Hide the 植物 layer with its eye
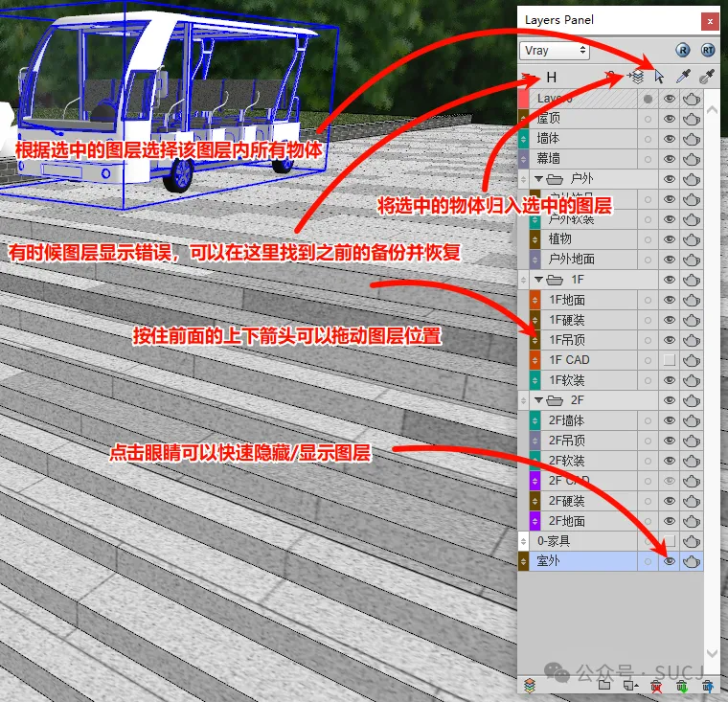The height and width of the screenshot is (702, 728). click(669, 239)
